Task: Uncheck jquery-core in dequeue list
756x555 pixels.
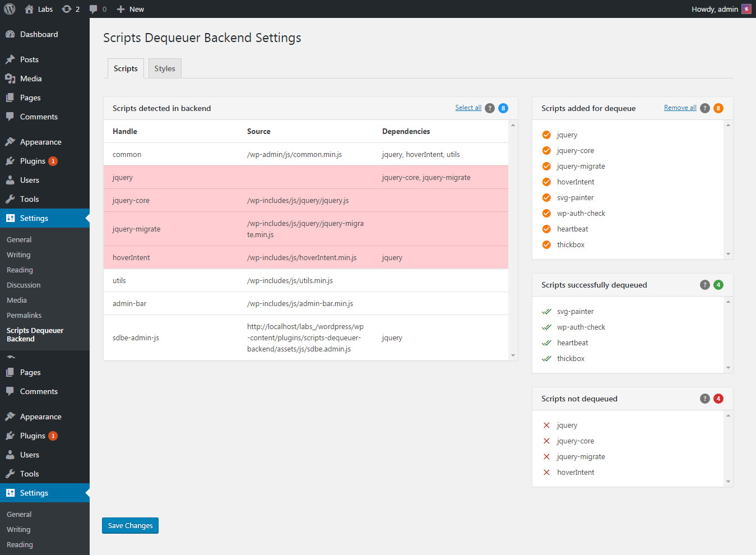Action: [x=546, y=151]
